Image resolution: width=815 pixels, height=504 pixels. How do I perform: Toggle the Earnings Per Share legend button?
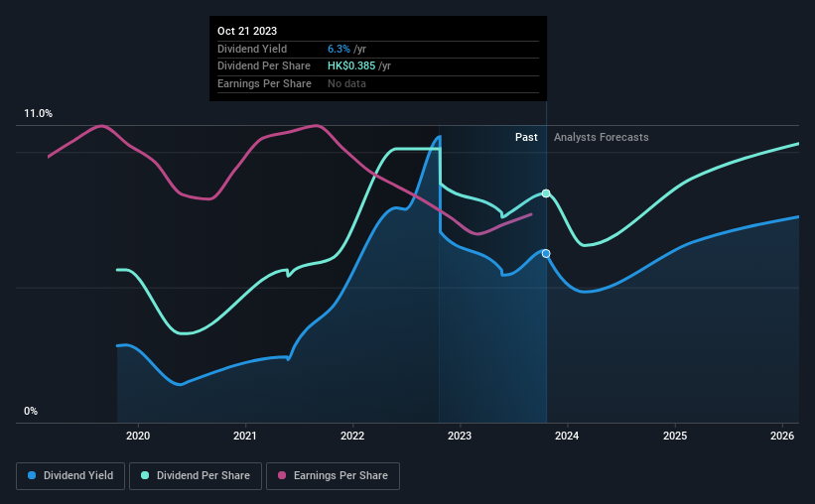click(x=333, y=476)
